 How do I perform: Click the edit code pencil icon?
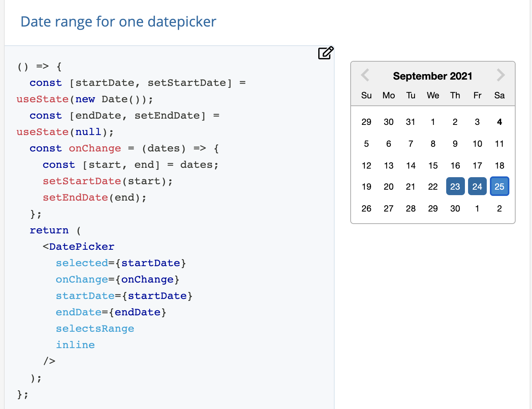[326, 53]
